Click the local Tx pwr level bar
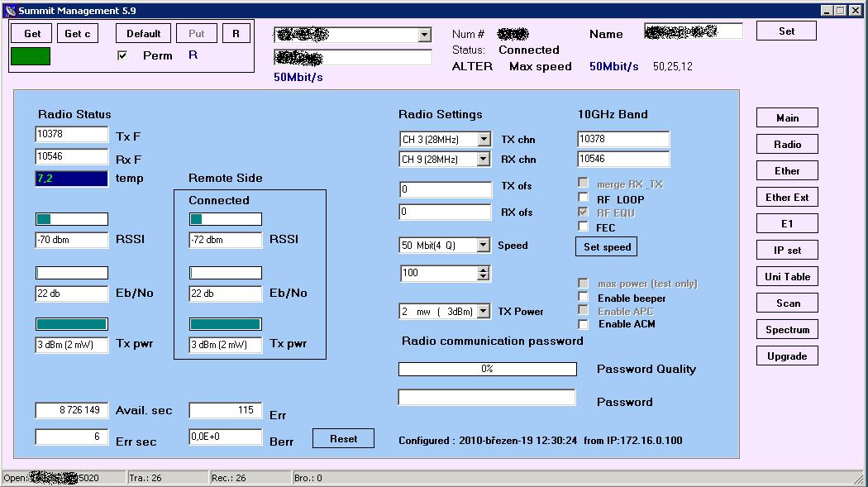The height and width of the screenshot is (487, 868). 71,324
